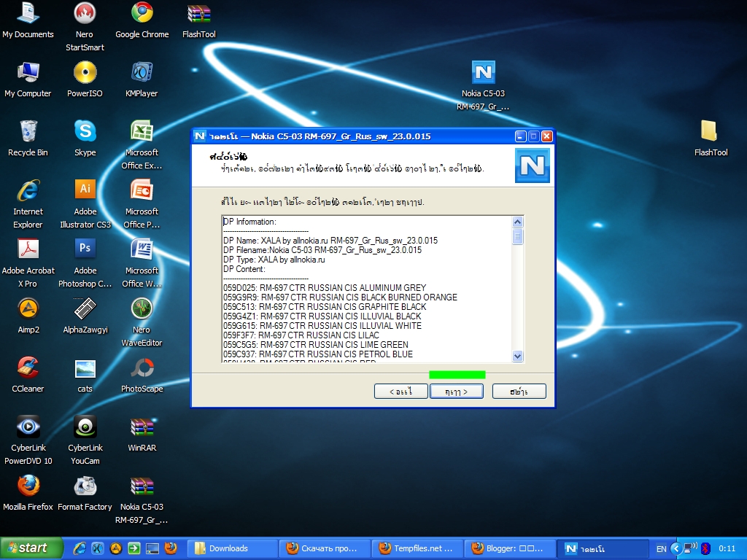Open Adobe Illustrator CS3 shortcut
This screenshot has width=747, height=560.
pyautogui.click(x=85, y=204)
